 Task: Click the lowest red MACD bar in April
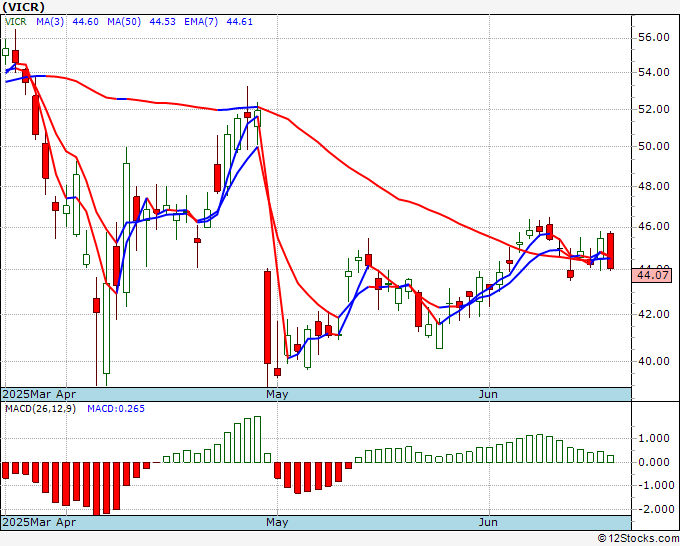[96, 488]
